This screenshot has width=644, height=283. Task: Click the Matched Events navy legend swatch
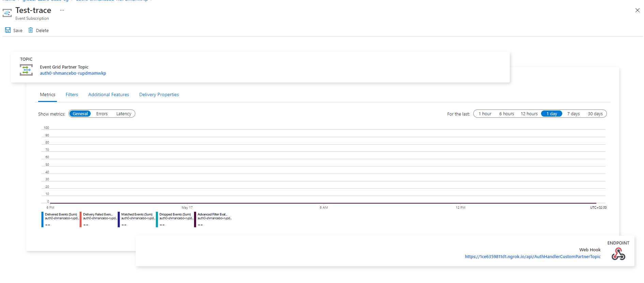(119, 220)
